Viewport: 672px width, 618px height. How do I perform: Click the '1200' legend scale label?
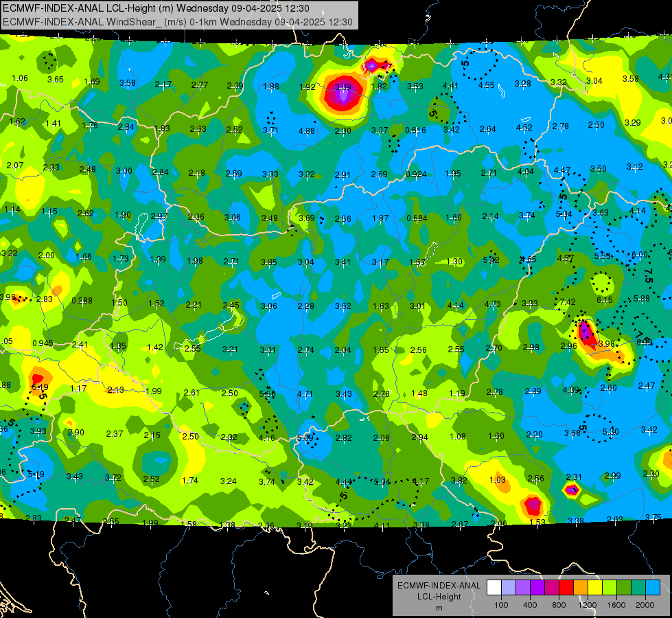587,605
